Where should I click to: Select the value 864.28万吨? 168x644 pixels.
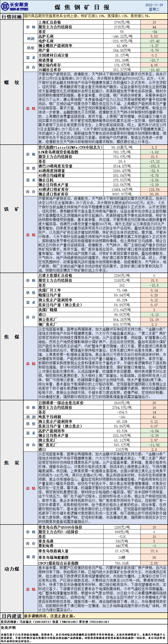pyautogui.click(x=122, y=320)
